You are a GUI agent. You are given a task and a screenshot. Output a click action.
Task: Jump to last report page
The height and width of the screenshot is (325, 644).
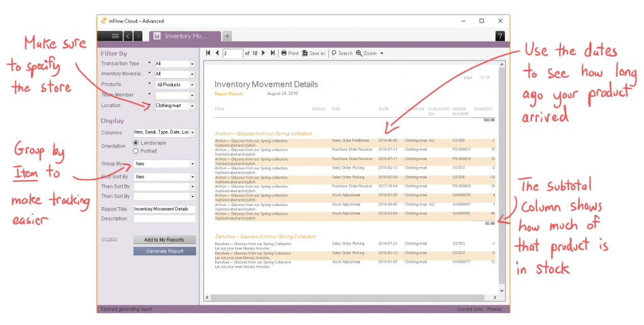pyautogui.click(x=272, y=54)
